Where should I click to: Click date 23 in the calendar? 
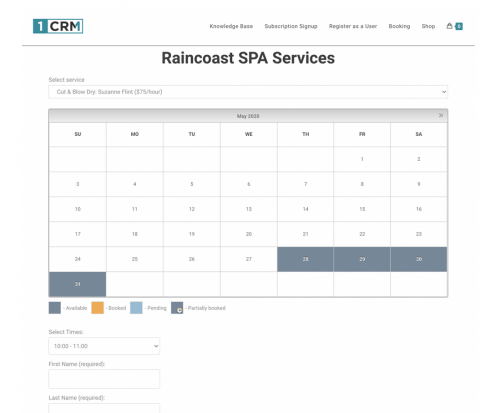[x=419, y=234]
